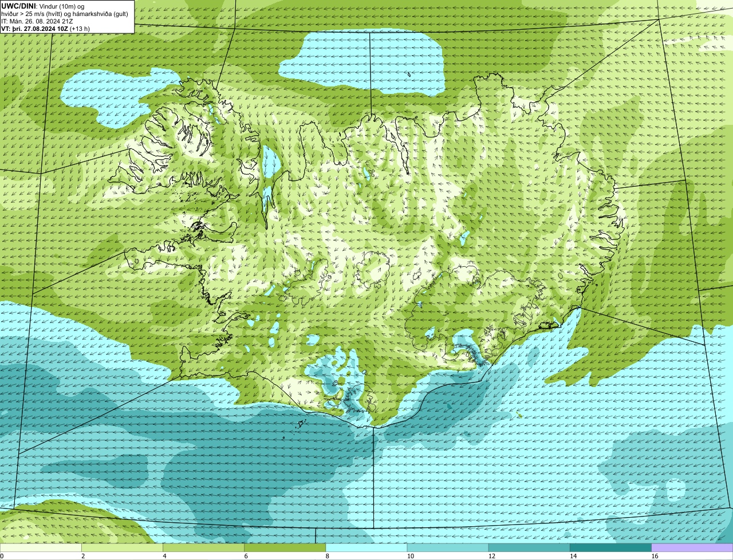Click the "UWC/DINI: Vindur (10m) og" title line
Image resolution: width=733 pixels, height=560 pixels.
click(x=43, y=6)
